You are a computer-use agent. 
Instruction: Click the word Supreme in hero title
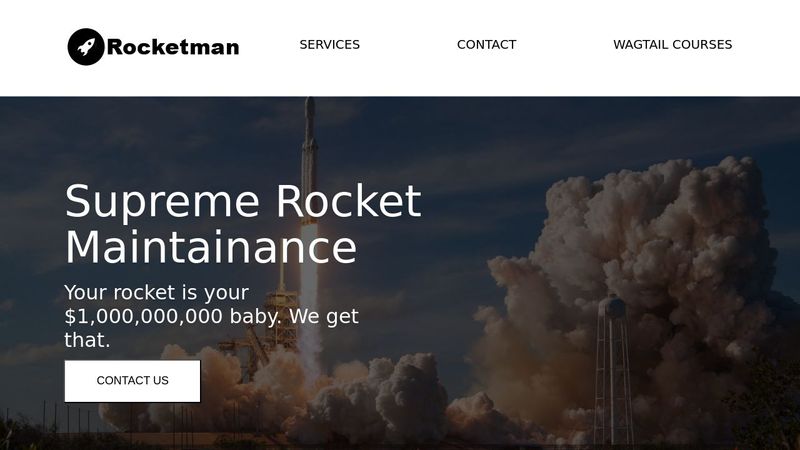click(162, 202)
